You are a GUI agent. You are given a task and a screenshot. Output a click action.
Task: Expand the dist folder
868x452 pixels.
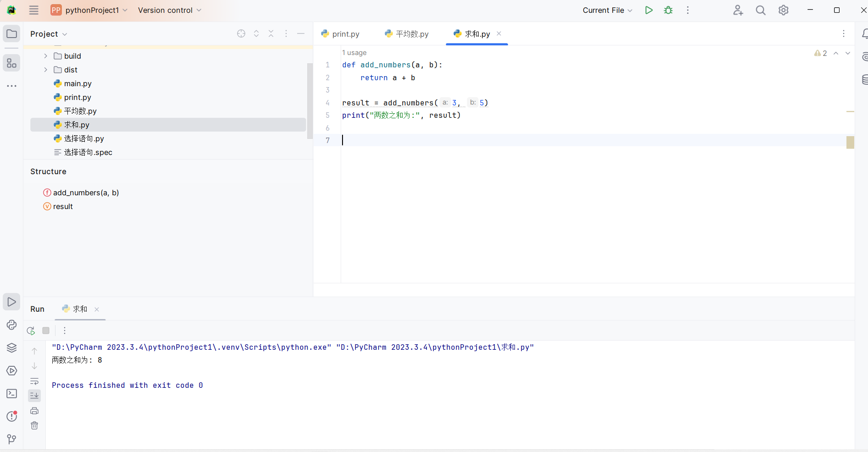click(45, 70)
